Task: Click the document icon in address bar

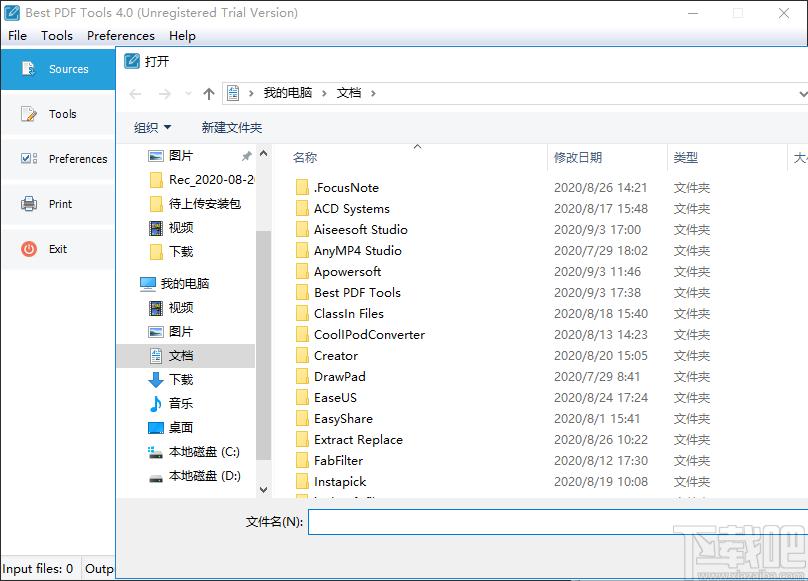Action: (x=233, y=93)
